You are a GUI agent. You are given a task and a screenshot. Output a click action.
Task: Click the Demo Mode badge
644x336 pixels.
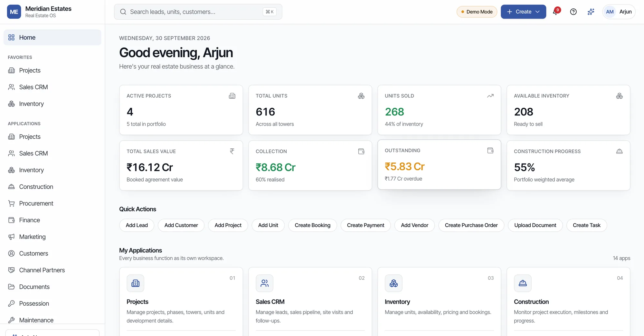477,12
